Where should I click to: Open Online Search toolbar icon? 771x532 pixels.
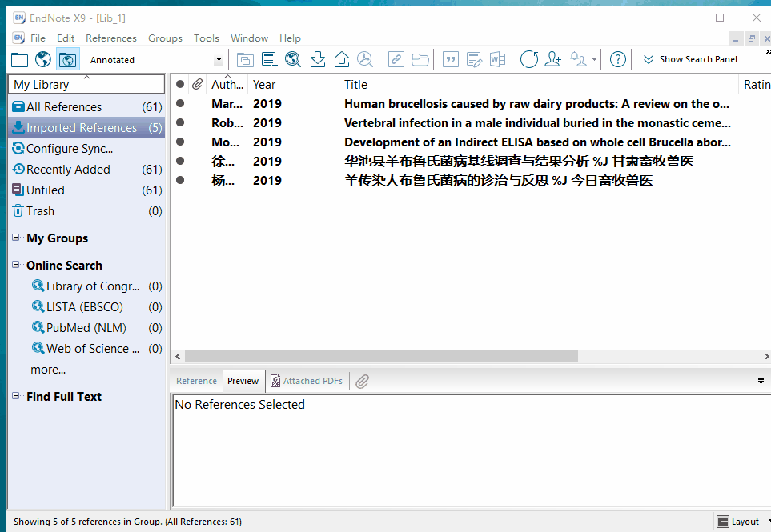tap(293, 60)
